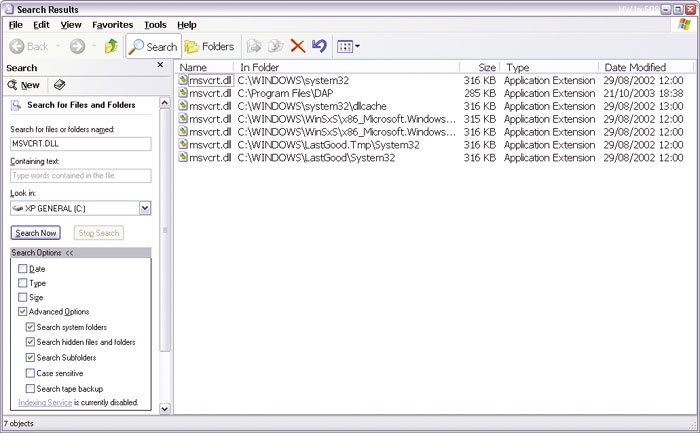Viewport: 700px width, 433px height.
Task: Click the Windows flag logo
Action: point(684,24)
